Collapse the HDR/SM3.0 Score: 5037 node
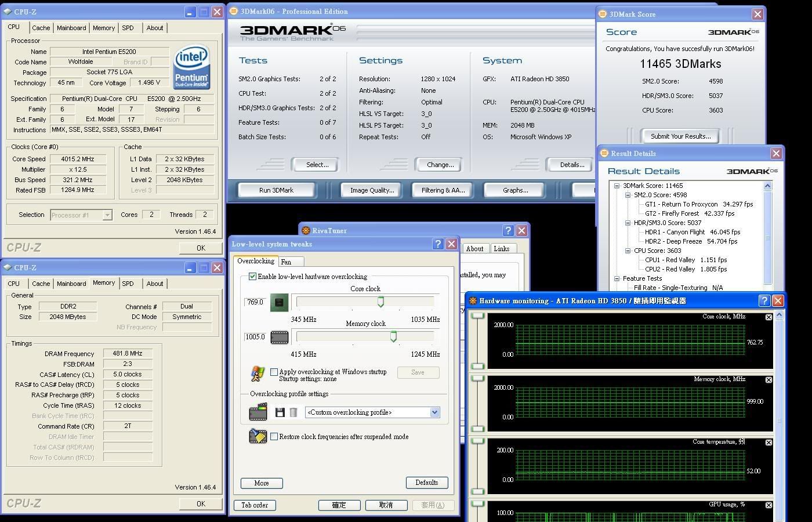The height and width of the screenshot is (522, 812). click(628, 223)
